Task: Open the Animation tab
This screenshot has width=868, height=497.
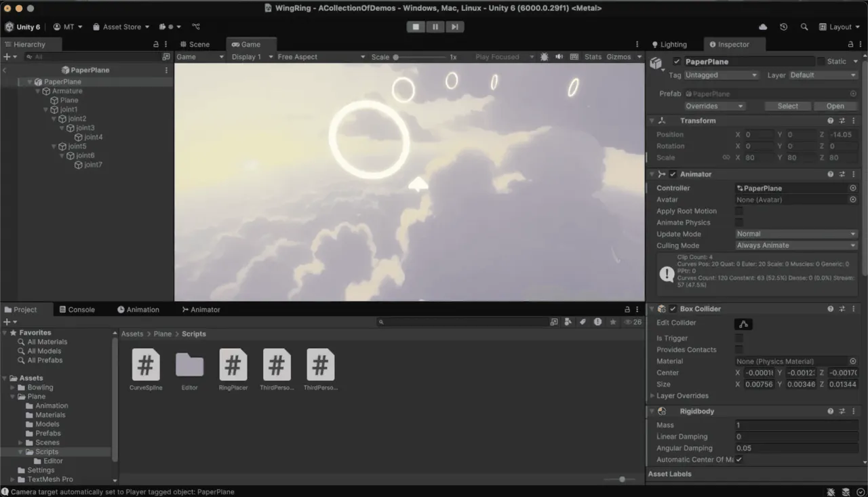Action: 138,309
